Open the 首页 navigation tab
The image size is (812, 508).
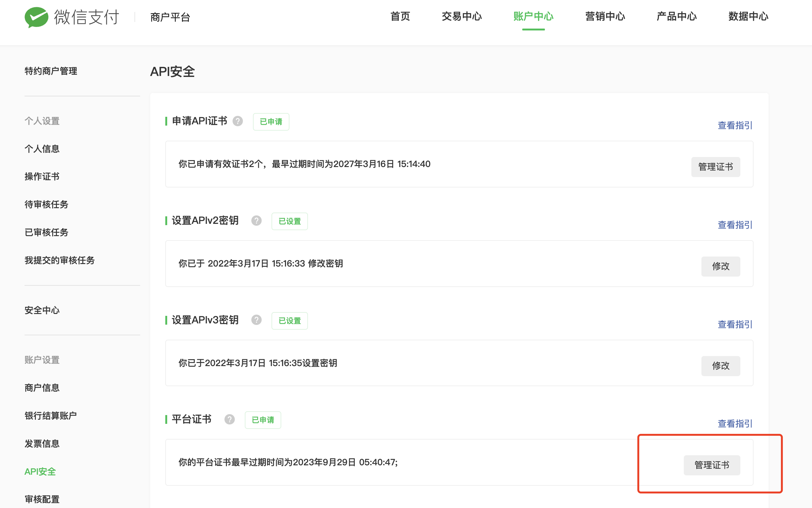(400, 16)
